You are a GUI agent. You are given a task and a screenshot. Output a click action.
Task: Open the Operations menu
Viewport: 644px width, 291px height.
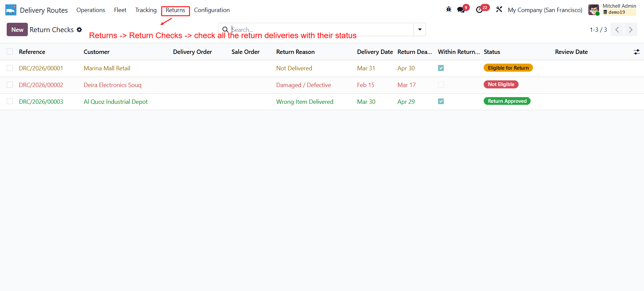(x=91, y=10)
